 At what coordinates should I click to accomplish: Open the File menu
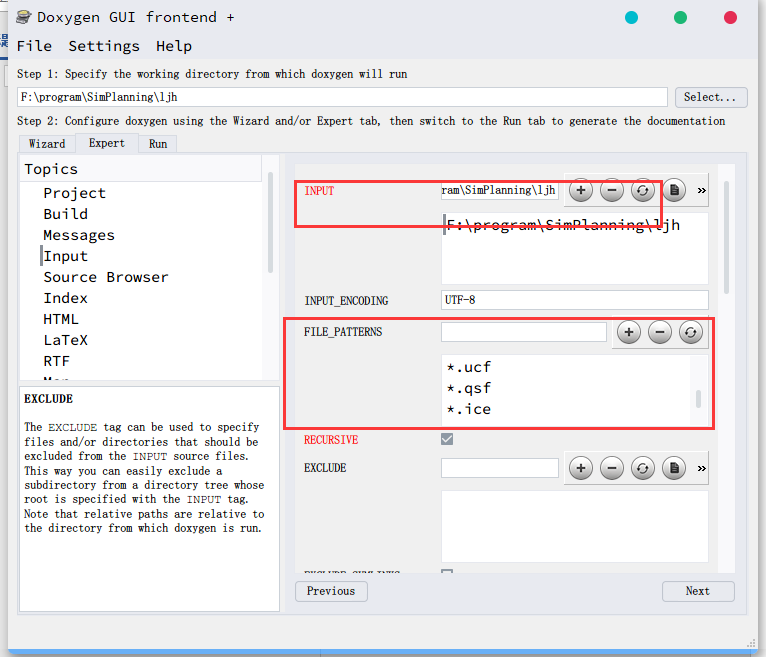click(x=34, y=46)
